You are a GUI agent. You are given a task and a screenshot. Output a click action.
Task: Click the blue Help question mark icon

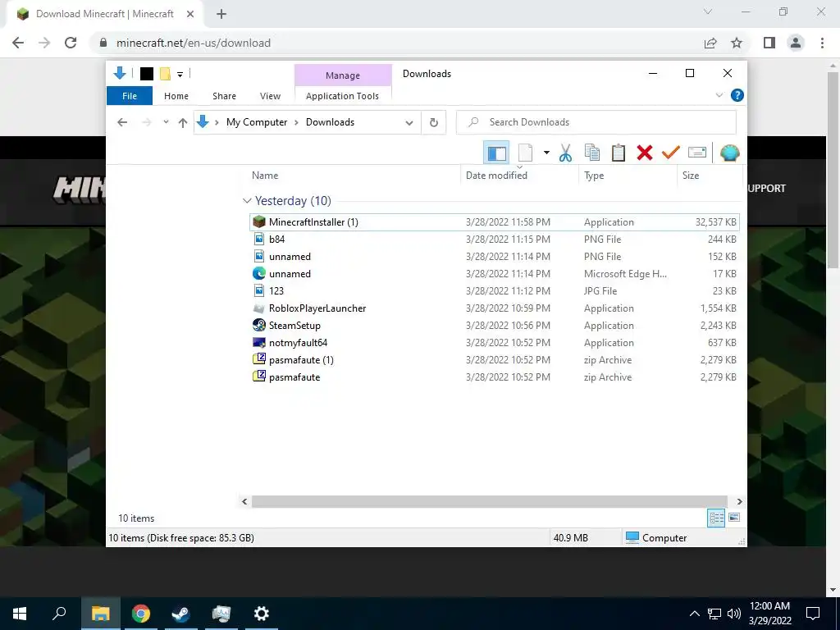[x=737, y=95]
